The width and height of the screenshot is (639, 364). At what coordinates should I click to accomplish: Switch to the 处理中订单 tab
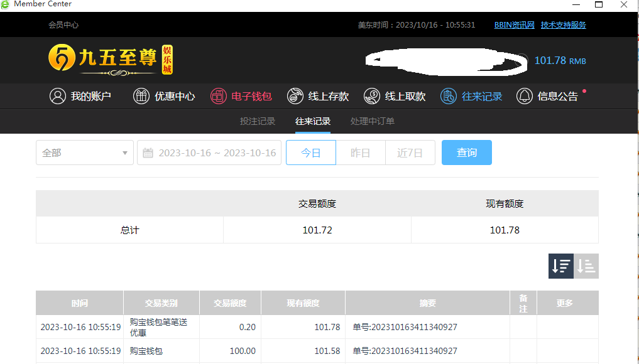pyautogui.click(x=373, y=121)
